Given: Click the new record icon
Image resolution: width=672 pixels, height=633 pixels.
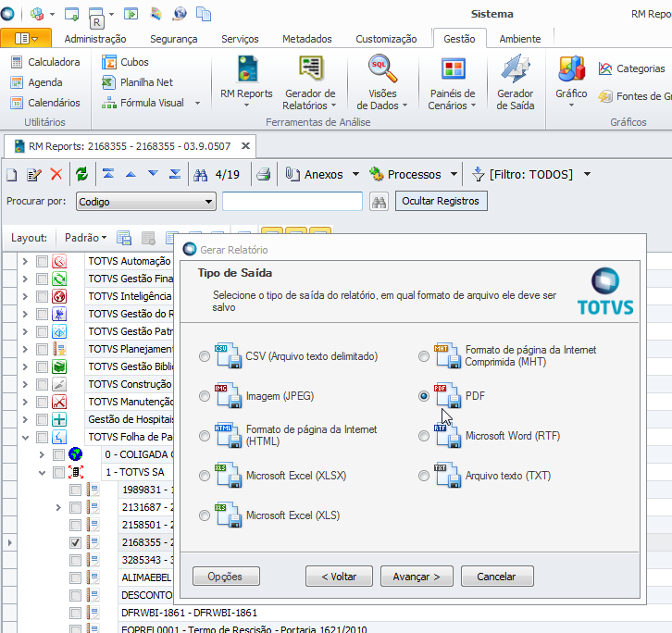Looking at the screenshot, I should (x=12, y=174).
